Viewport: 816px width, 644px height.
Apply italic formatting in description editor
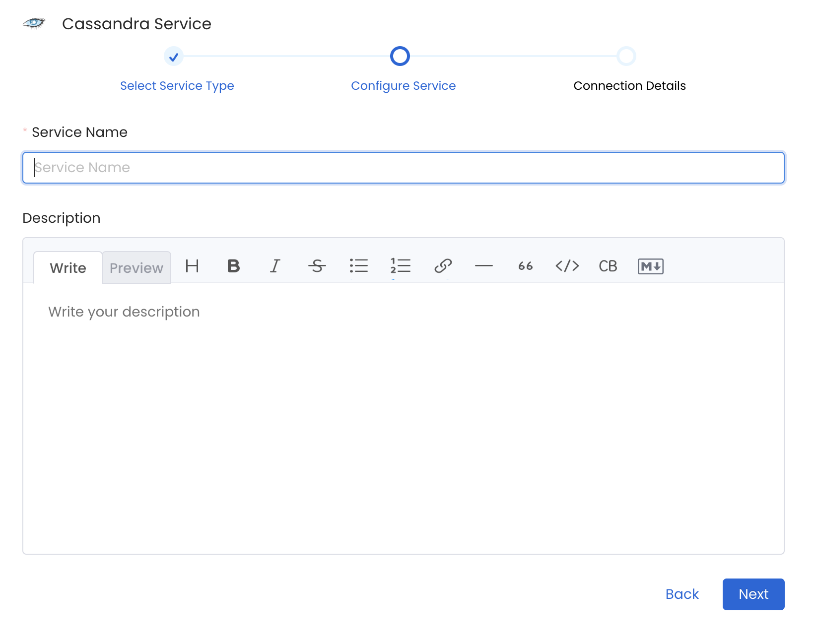[x=275, y=266]
